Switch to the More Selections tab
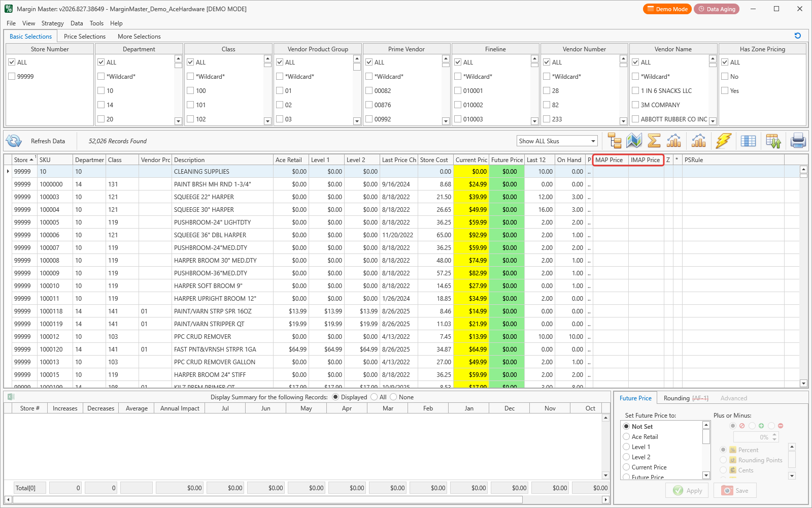 (139, 37)
